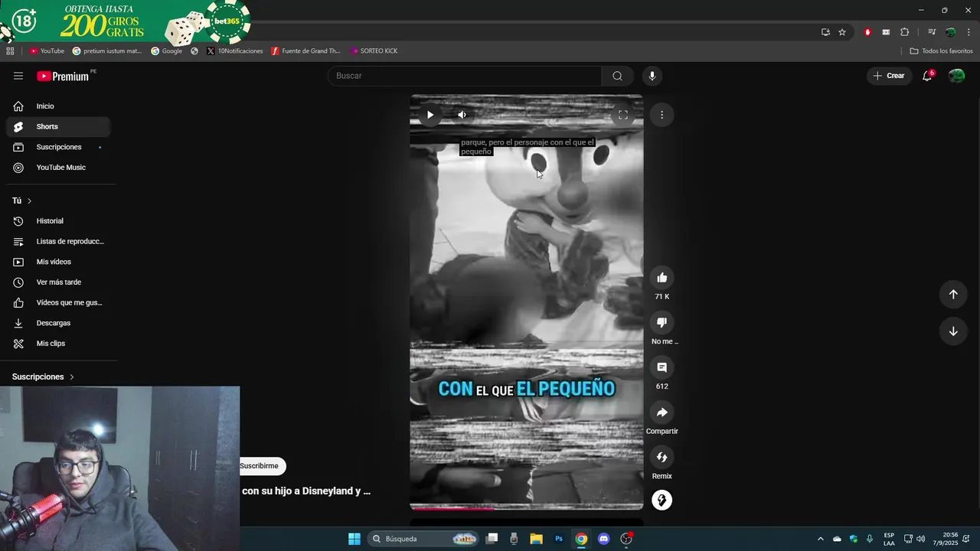The image size is (980, 551).
Task: Dislike the Short
Action: (662, 322)
